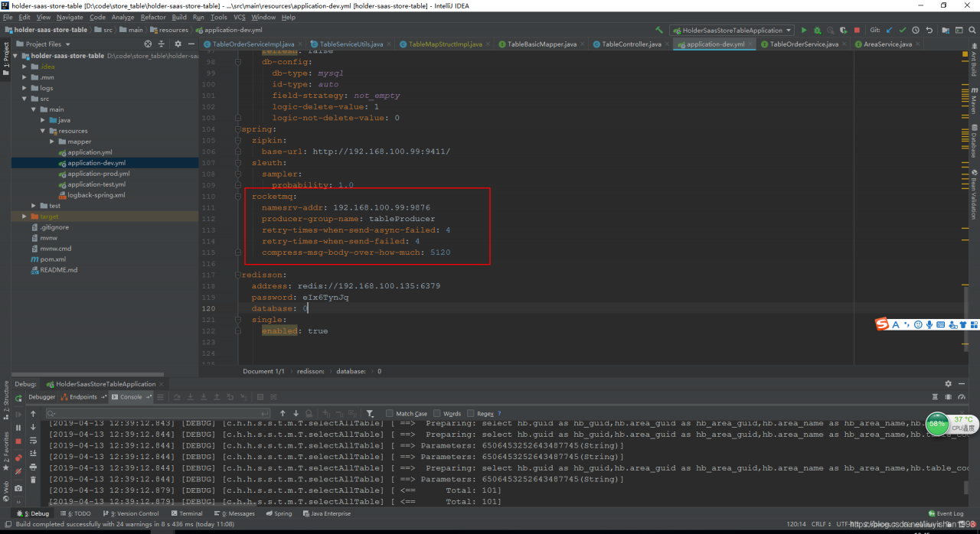Open the Spring tool window

(278, 513)
